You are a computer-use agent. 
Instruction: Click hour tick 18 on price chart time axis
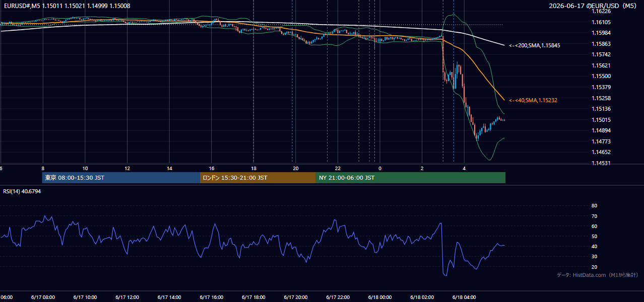253,168
